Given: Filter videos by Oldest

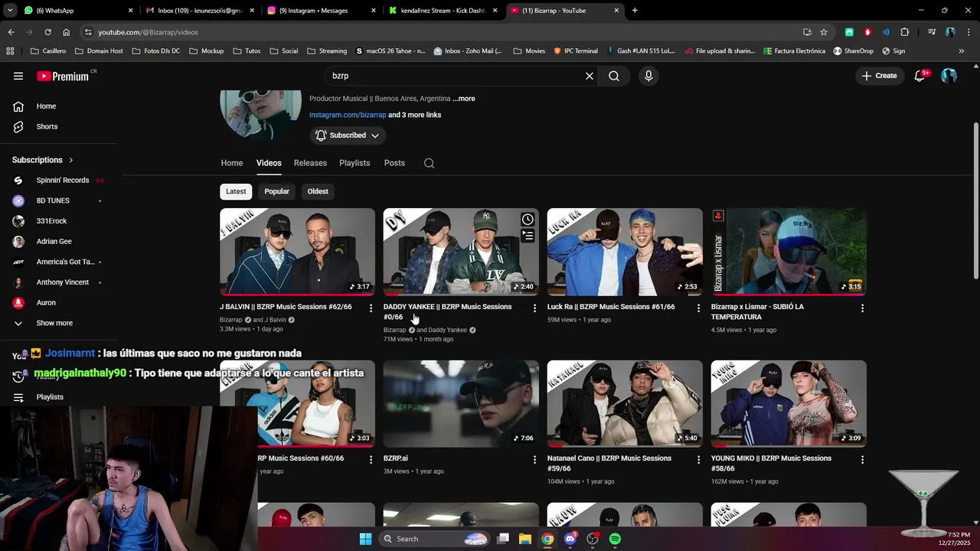Looking at the screenshot, I should [x=318, y=191].
